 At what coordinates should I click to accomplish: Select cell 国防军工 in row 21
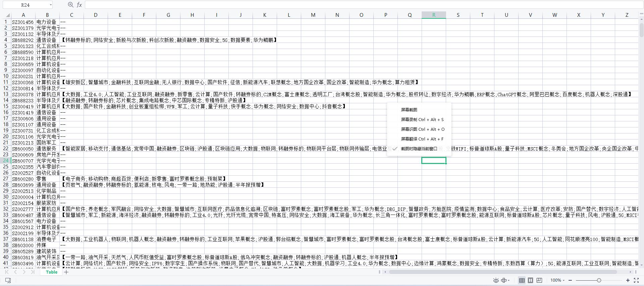[x=47, y=142]
